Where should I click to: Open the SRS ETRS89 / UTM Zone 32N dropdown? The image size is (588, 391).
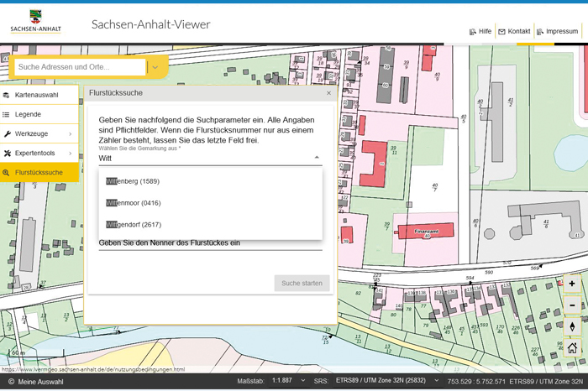386,381
